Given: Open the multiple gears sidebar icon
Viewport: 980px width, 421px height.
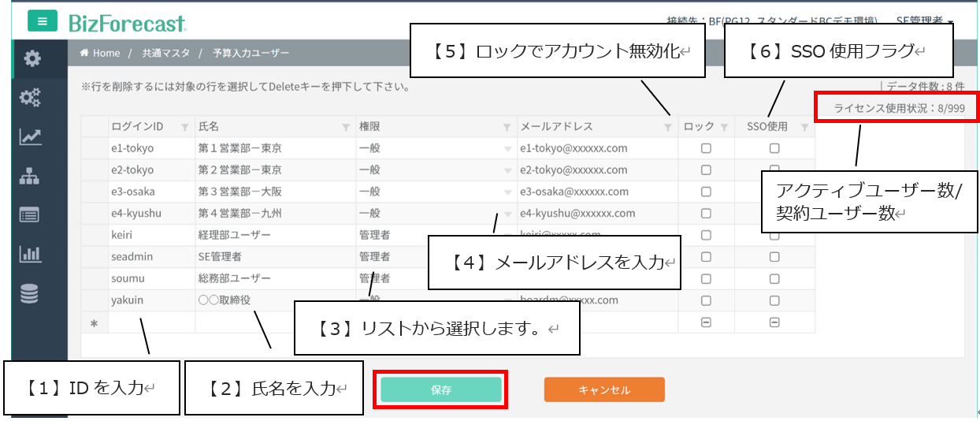Looking at the screenshot, I should [x=32, y=97].
